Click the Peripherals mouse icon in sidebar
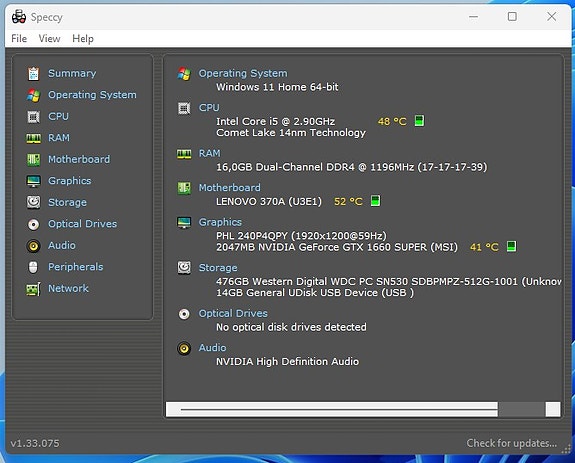The height and width of the screenshot is (463, 575). pos(33,267)
